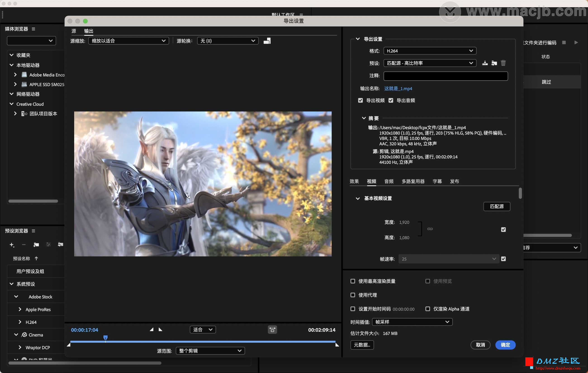
Task: Click the Metadata button
Action: pos(362,345)
